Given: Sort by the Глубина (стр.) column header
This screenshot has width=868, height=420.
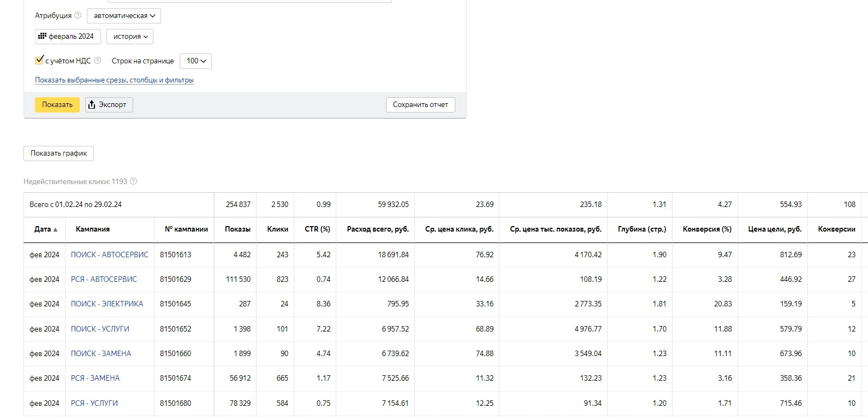Looking at the screenshot, I should [642, 229].
